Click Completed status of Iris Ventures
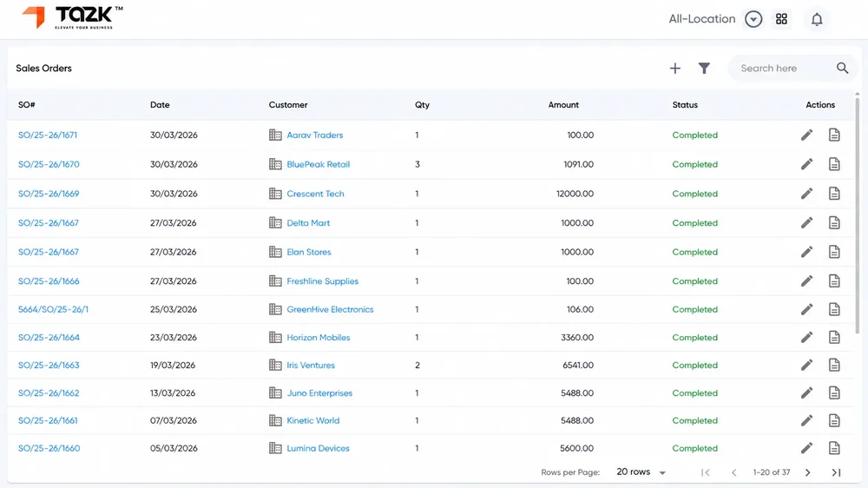This screenshot has height=488, width=868. point(694,365)
